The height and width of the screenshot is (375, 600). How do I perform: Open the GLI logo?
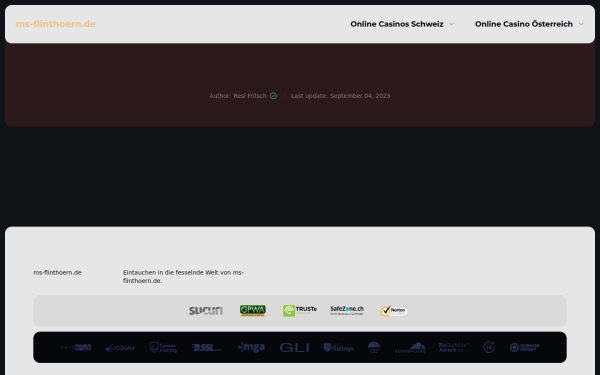294,347
